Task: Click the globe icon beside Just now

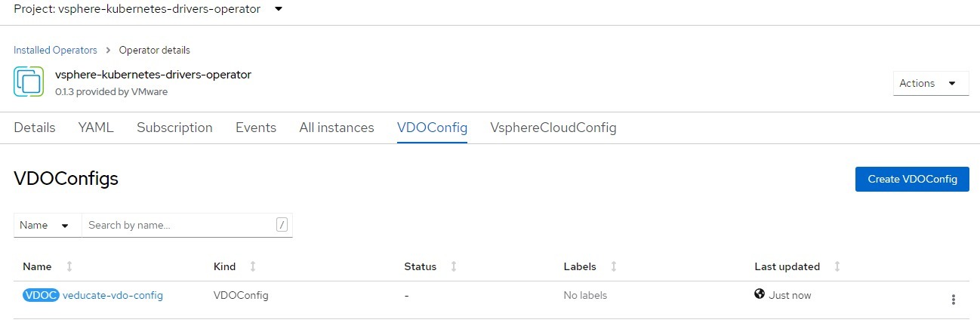Action: pyautogui.click(x=760, y=294)
